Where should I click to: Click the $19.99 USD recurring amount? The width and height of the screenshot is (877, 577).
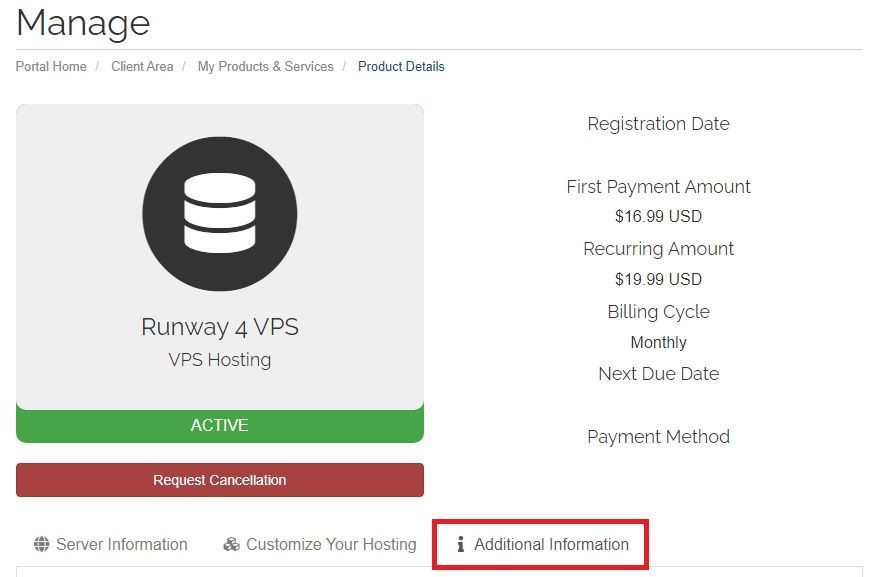[658, 279]
